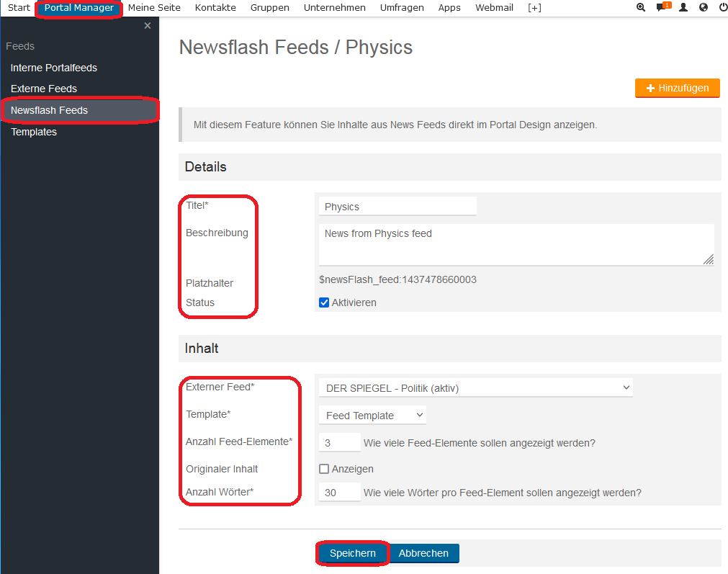Click the Anzahl Feed-Elemente field showing 3

[x=339, y=442]
